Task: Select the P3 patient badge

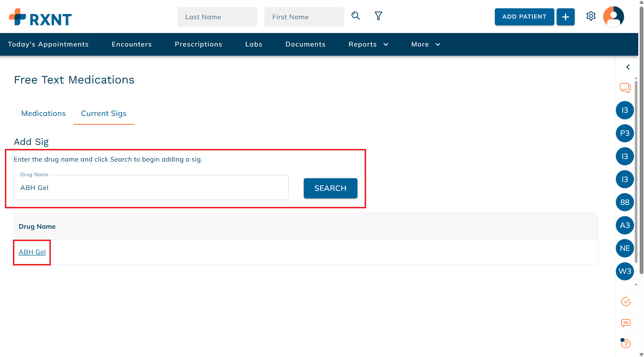Action: click(x=625, y=133)
